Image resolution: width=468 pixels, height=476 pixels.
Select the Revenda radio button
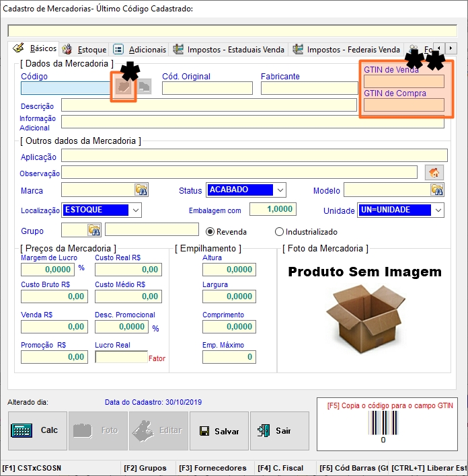click(210, 232)
